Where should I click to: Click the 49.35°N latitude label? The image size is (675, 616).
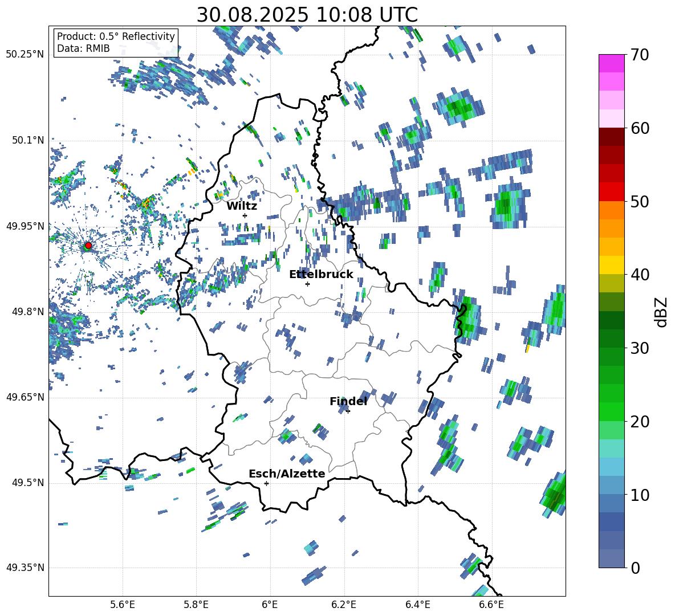(25, 568)
